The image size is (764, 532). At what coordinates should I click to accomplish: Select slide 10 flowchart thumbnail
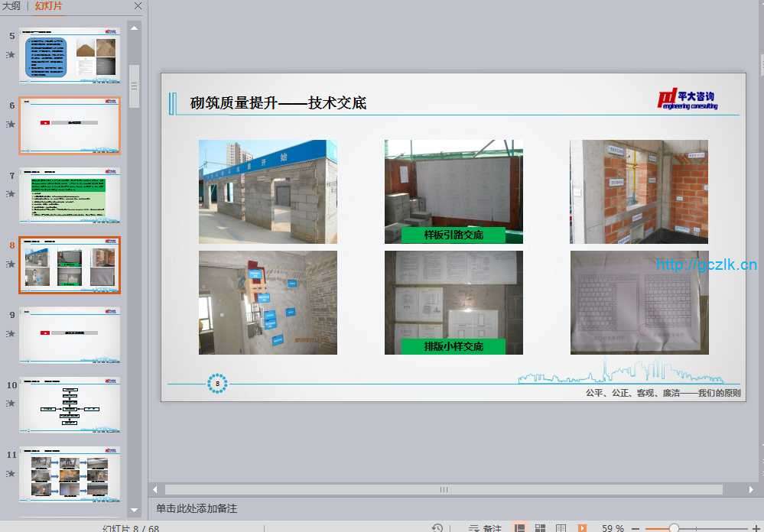click(70, 405)
